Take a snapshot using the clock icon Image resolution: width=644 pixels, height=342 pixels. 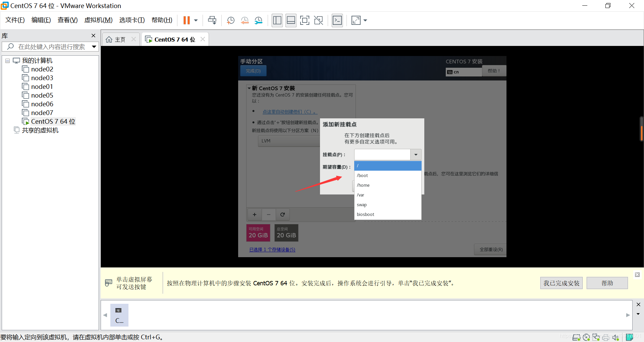[231, 20]
